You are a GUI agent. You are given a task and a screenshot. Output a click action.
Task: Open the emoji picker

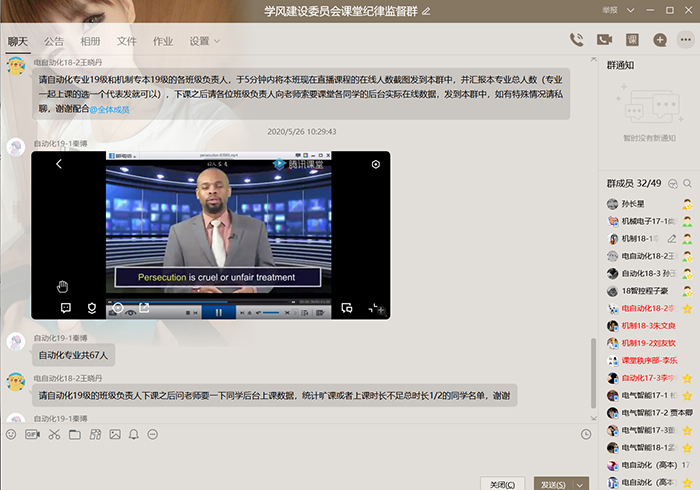[11, 434]
